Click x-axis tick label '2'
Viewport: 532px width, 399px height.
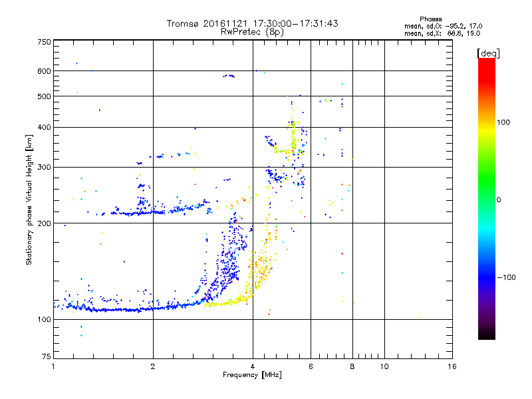pyautogui.click(x=153, y=366)
